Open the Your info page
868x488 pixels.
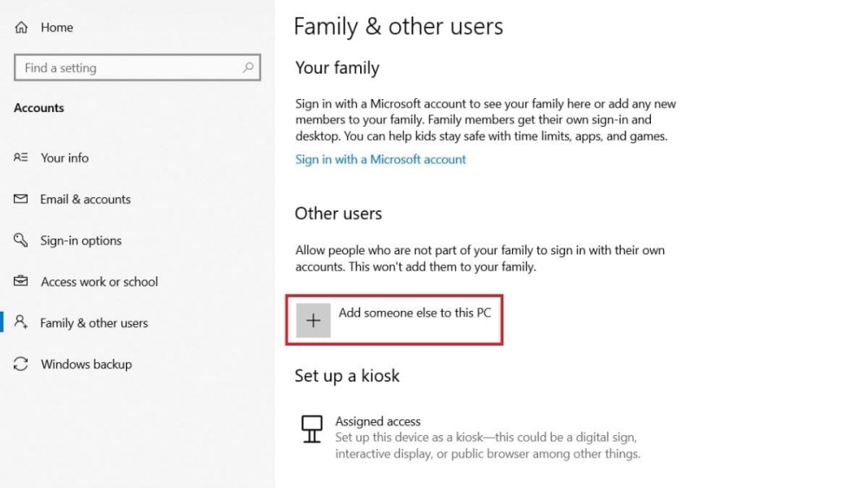(x=64, y=158)
